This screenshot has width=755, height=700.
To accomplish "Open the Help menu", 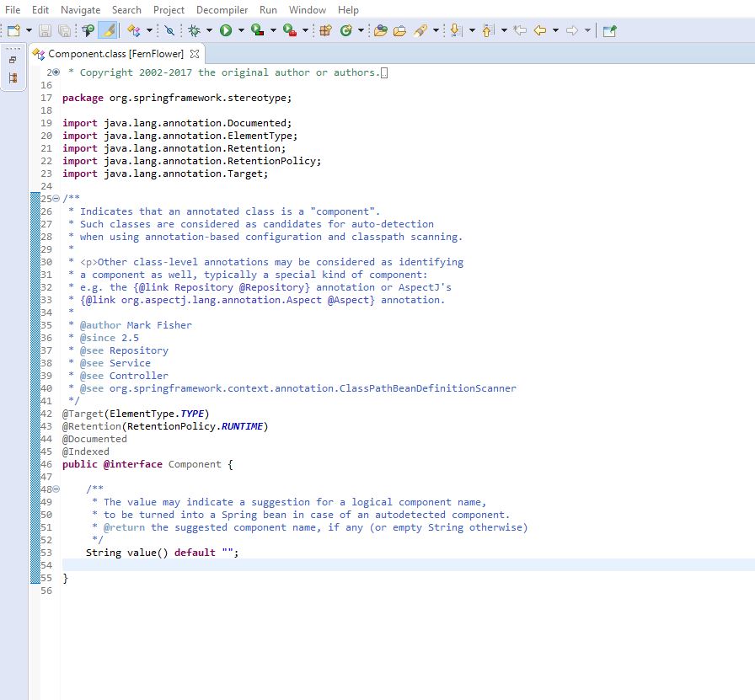I will tap(348, 9).
